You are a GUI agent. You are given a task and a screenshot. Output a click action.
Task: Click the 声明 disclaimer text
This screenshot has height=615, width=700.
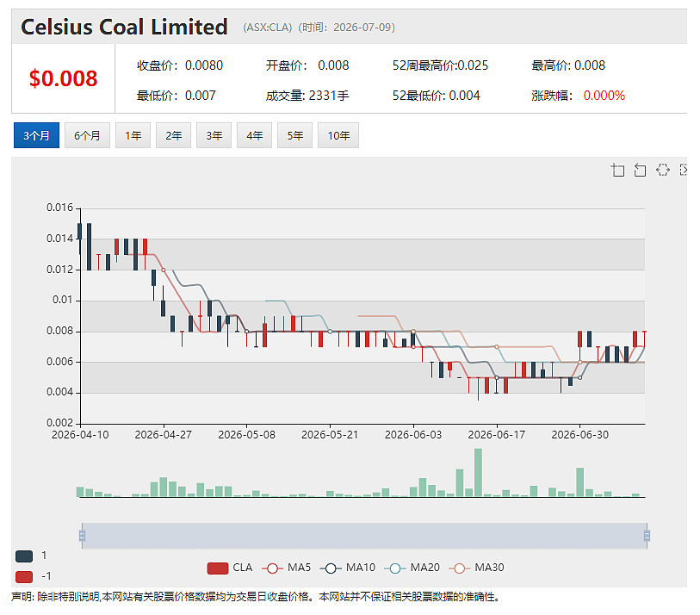pyautogui.click(x=256, y=597)
